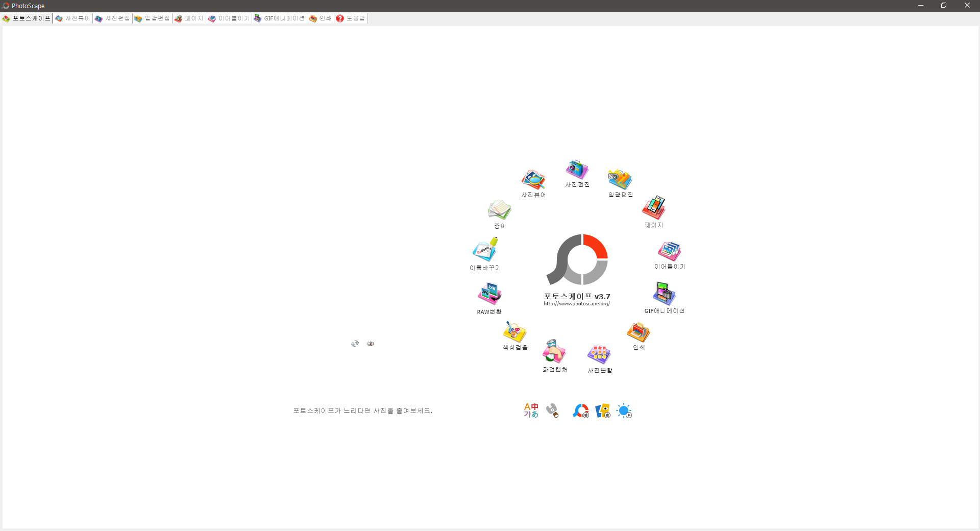
Task: Click the PhotoScape X for Mac icon
Action: 581,411
